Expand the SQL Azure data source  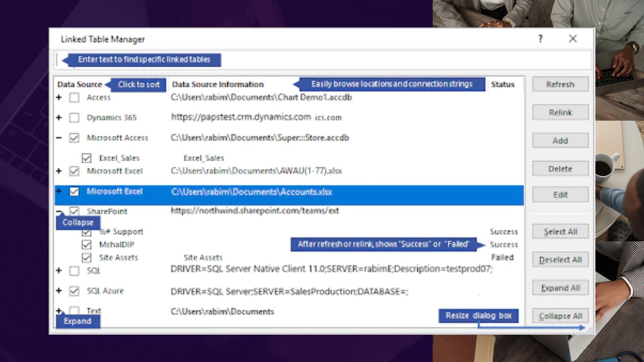[x=59, y=291]
